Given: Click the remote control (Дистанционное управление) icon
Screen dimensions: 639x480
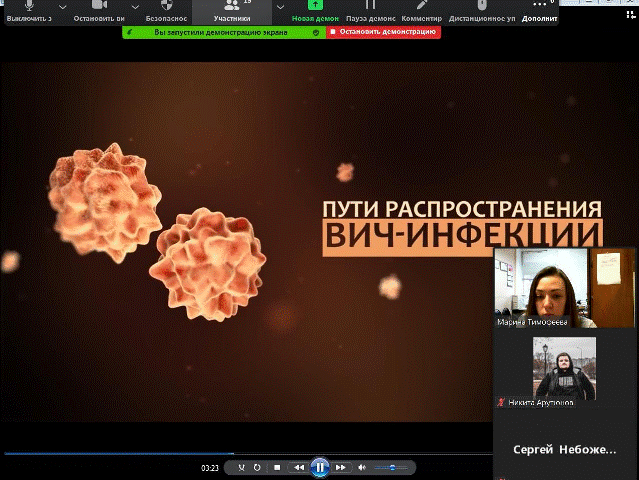Looking at the screenshot, I should pyautogui.click(x=482, y=6).
